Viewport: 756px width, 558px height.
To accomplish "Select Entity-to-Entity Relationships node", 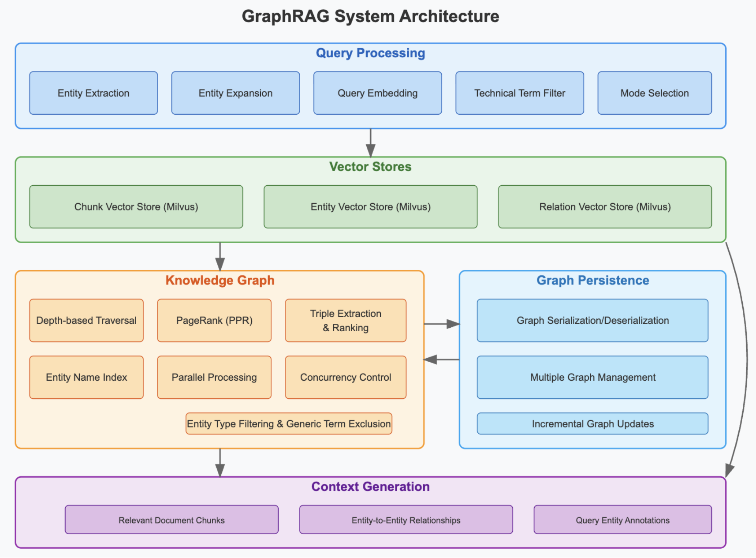I will (406, 520).
